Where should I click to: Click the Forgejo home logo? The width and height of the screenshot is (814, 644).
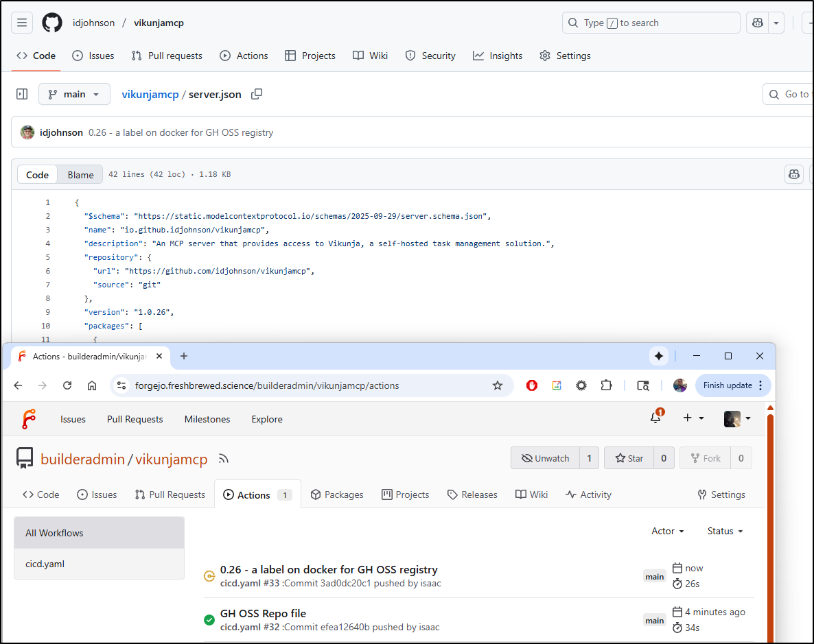pyautogui.click(x=29, y=419)
